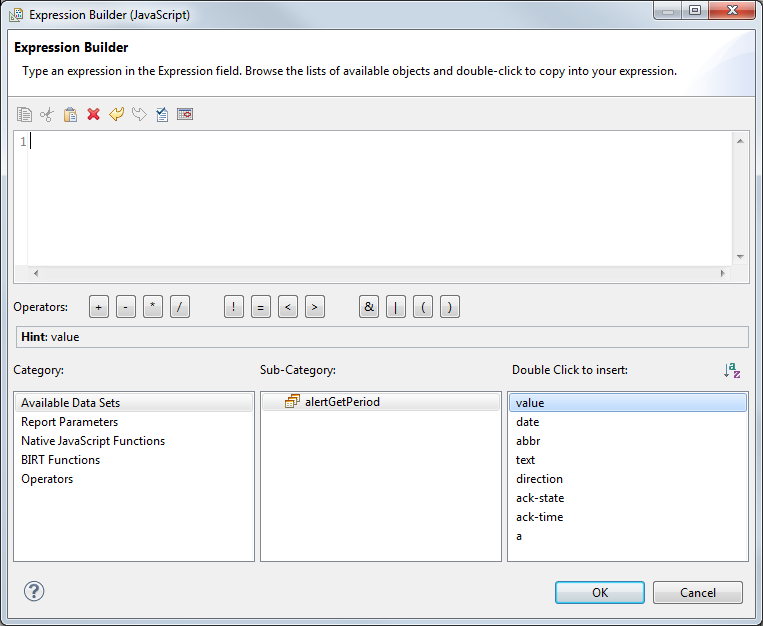Insert the plus operator
The height and width of the screenshot is (626, 763).
coord(98,308)
